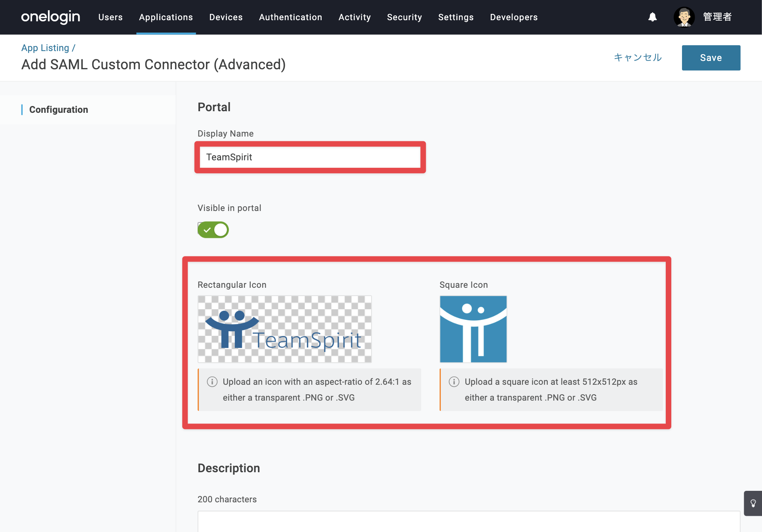Viewport: 762px width, 532px height.
Task: Open the Devices menu
Action: [226, 17]
